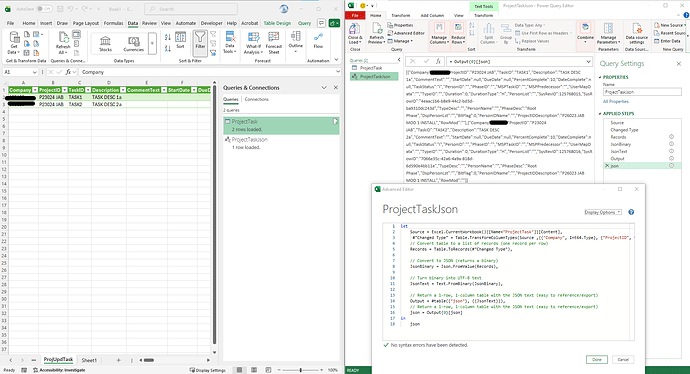Image resolution: width=690 pixels, height=374 pixels.
Task: Switch to Page Layout view in status bar
Action: click(254, 370)
